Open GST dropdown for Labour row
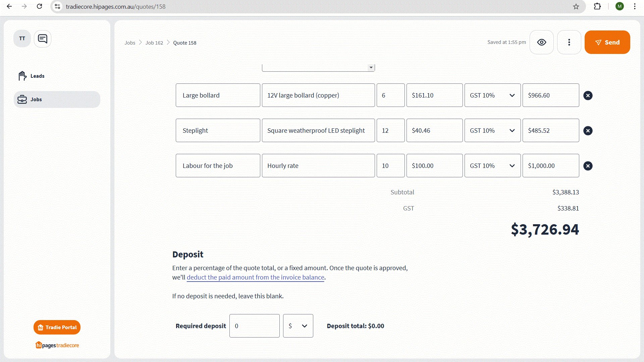The width and height of the screenshot is (644, 362). point(492,166)
